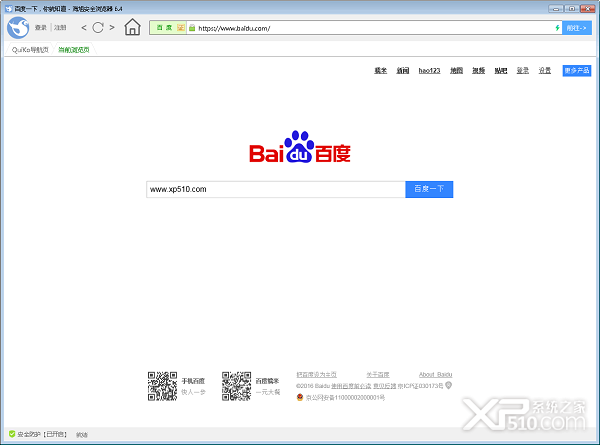Viewport: 600px width, 445px height.
Task: Click the login text beside the bird logo
Action: click(41, 28)
